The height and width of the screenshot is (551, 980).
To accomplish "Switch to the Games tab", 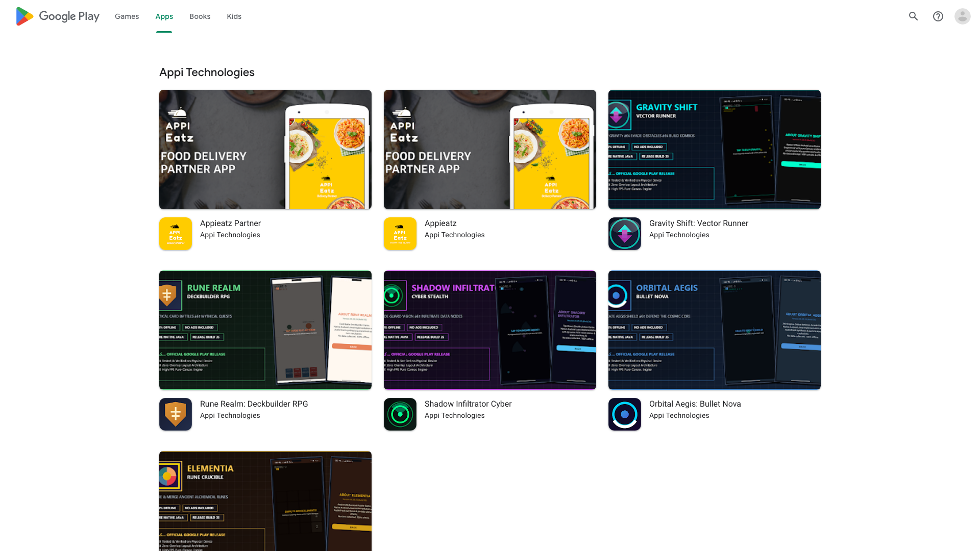I will point(127,16).
